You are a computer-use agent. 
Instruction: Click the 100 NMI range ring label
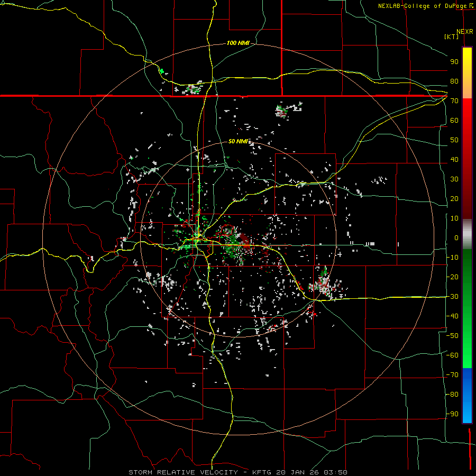[238, 43]
